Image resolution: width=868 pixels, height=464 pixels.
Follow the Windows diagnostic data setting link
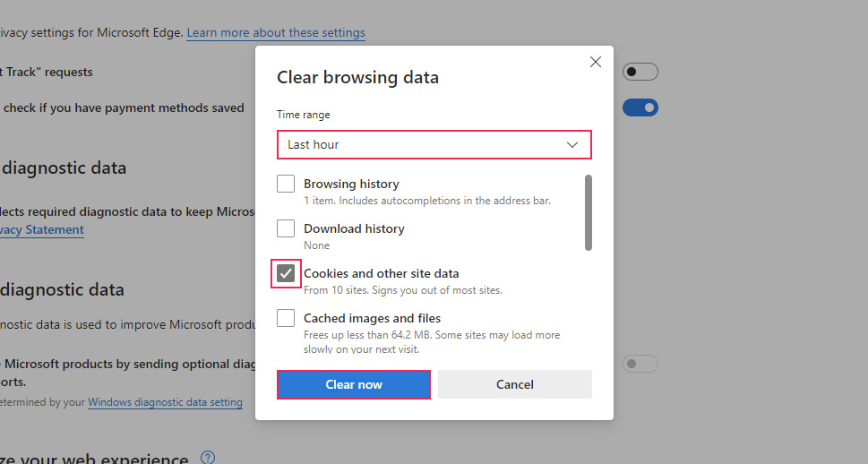coord(165,402)
